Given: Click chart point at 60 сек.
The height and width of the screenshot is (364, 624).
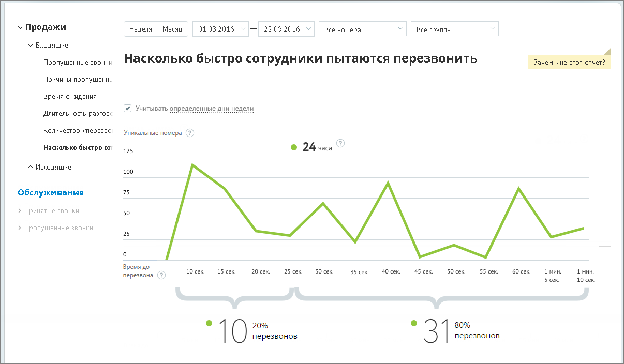Looking at the screenshot, I should 518,188.
